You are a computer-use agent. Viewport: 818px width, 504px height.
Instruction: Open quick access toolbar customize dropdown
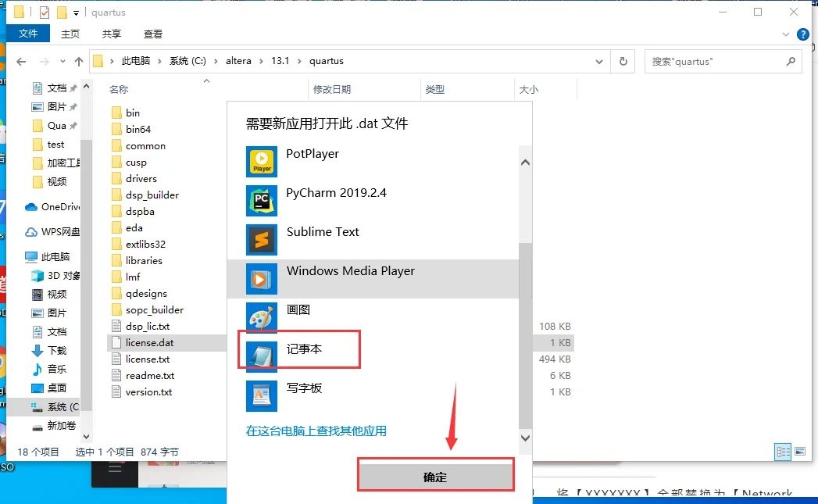tap(76, 13)
